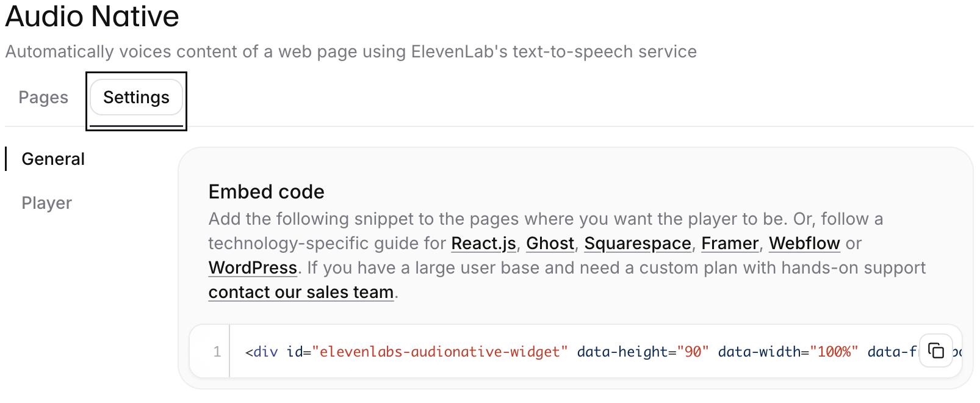Open the General settings section
Viewport: 980px width, 403px height.
pos(53,159)
